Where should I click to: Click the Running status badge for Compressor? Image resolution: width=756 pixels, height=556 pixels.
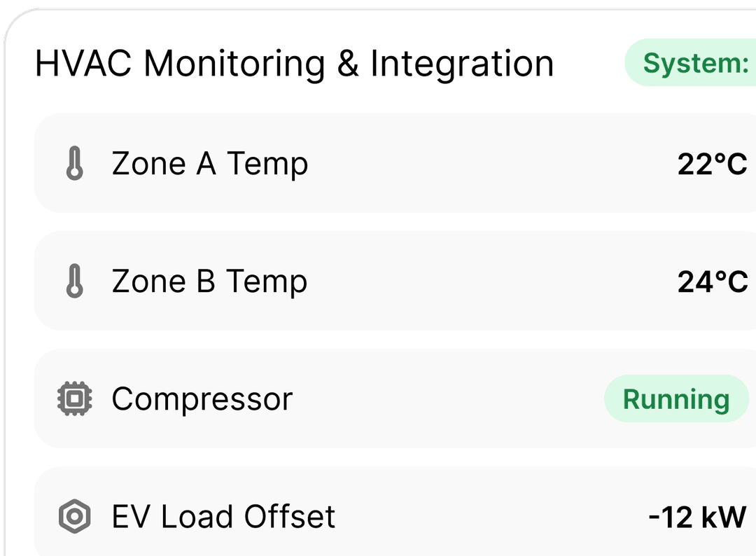pyautogui.click(x=676, y=399)
